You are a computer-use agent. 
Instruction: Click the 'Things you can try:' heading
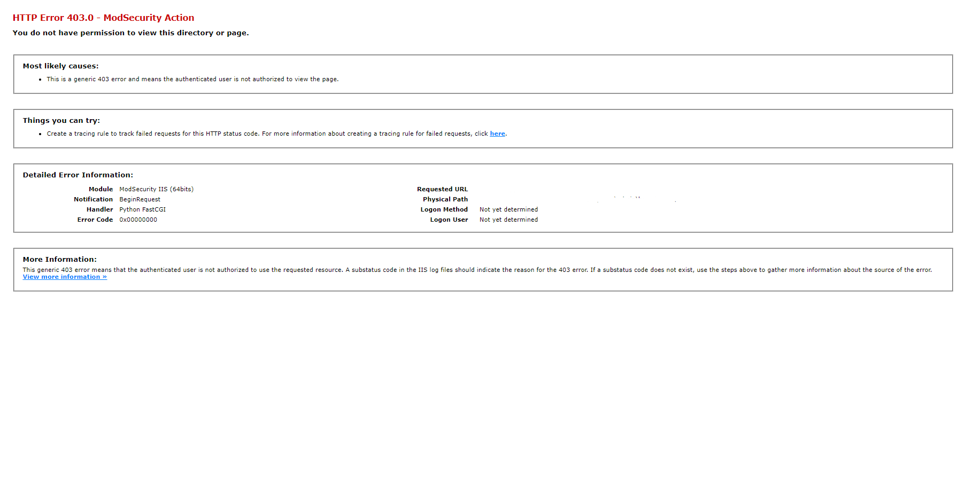[x=61, y=120]
